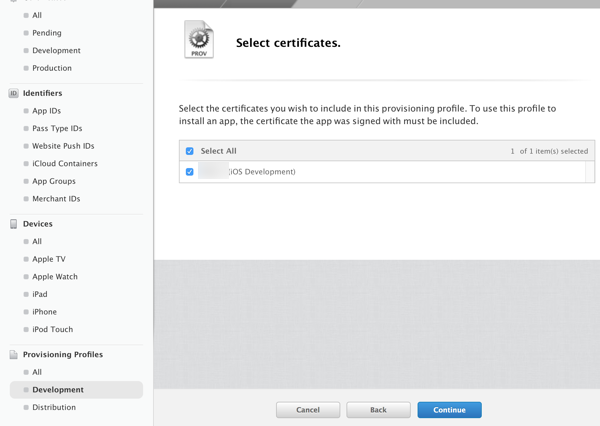Screen dimensions: 600x426
Task: Open App IDs under Identifiers
Action: point(46,111)
